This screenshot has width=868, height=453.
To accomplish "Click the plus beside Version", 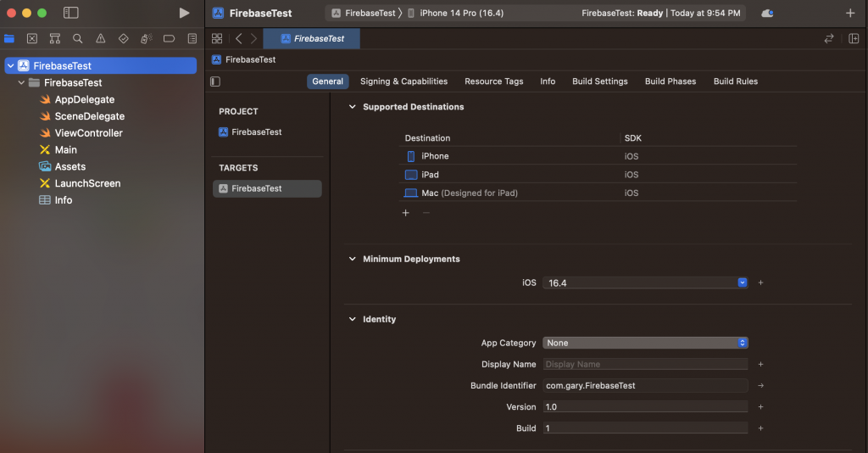I will (760, 406).
